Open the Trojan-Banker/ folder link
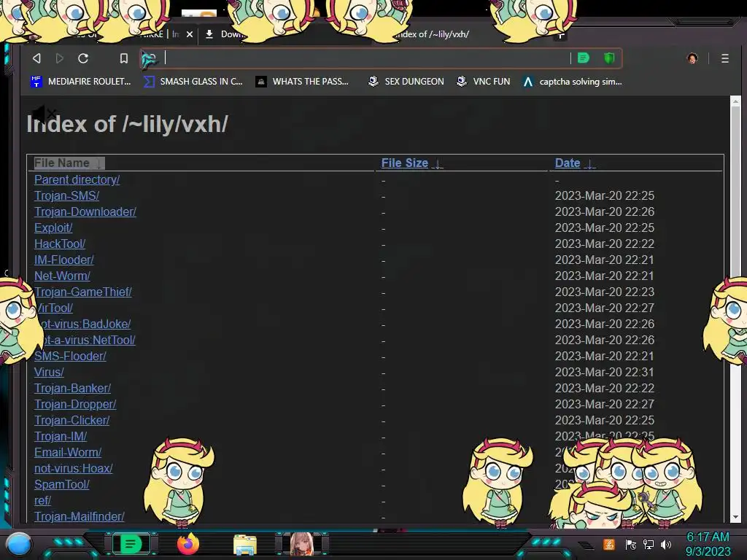This screenshot has width=747, height=560. [x=72, y=388]
